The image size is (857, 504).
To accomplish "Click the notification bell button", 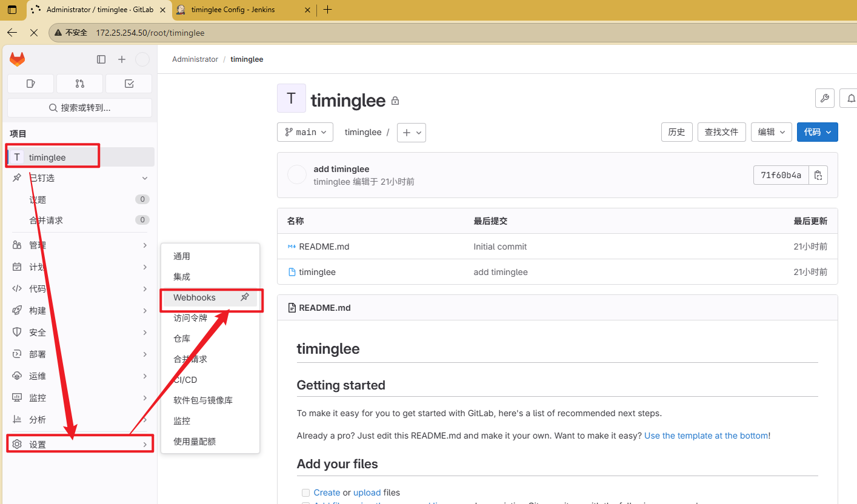I will 850,98.
